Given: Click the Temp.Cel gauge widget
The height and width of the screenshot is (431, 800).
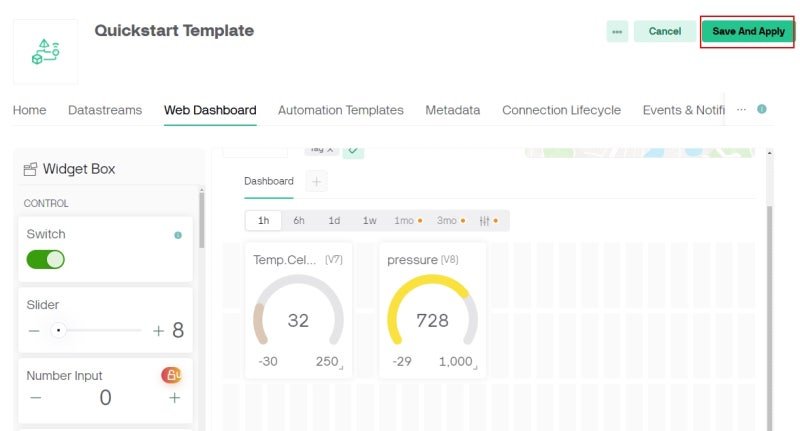Looking at the screenshot, I should pos(298,310).
